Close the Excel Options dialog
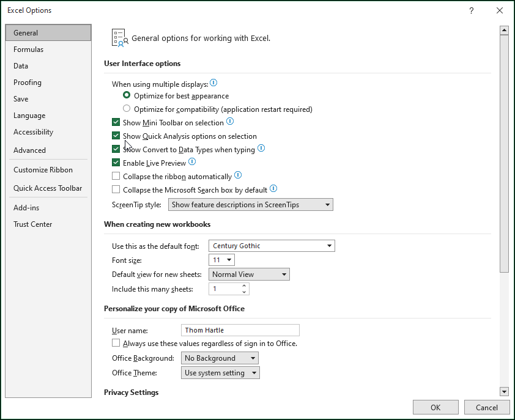 (x=500, y=10)
